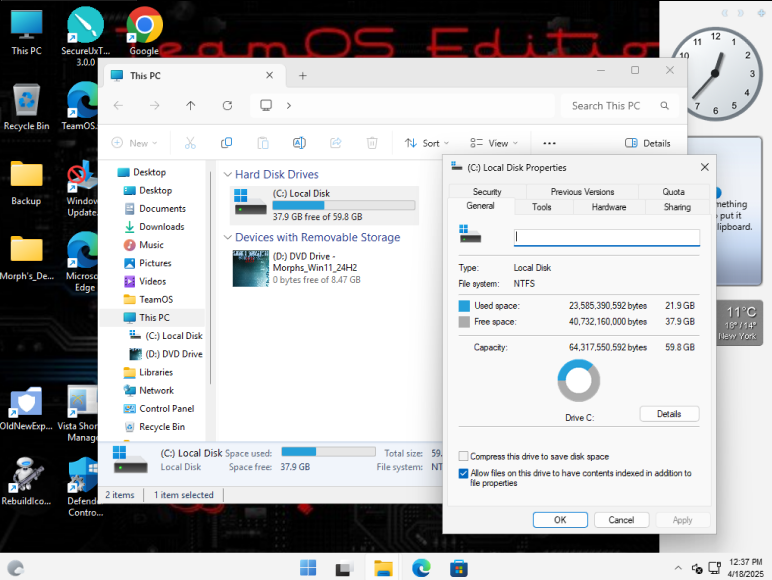772x580 pixels.
Task: Open Task View on the taskbar
Action: tap(344, 568)
